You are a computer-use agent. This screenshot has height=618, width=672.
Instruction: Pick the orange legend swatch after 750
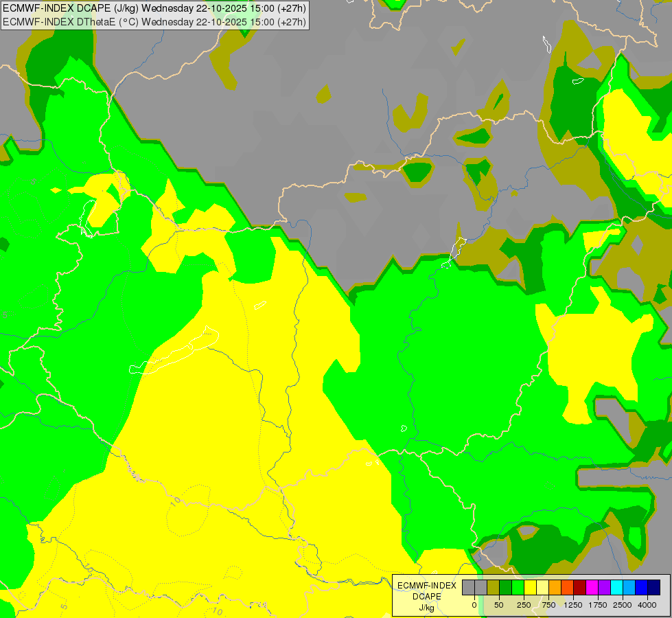(555, 587)
